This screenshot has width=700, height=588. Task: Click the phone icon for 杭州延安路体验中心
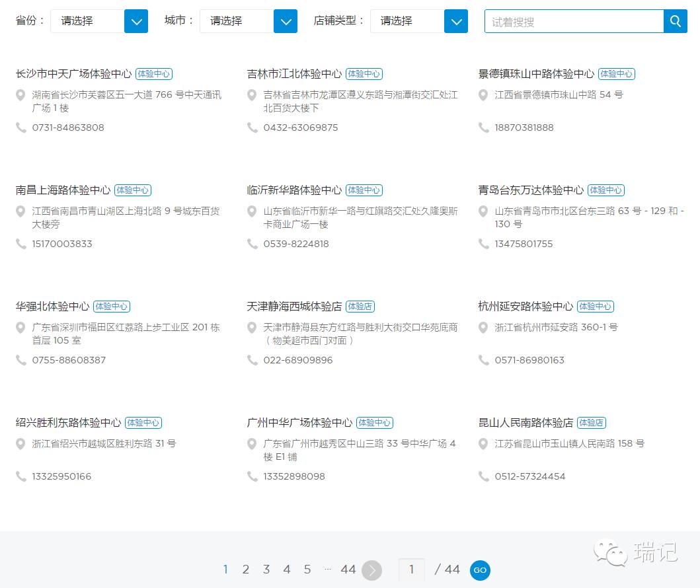click(483, 360)
